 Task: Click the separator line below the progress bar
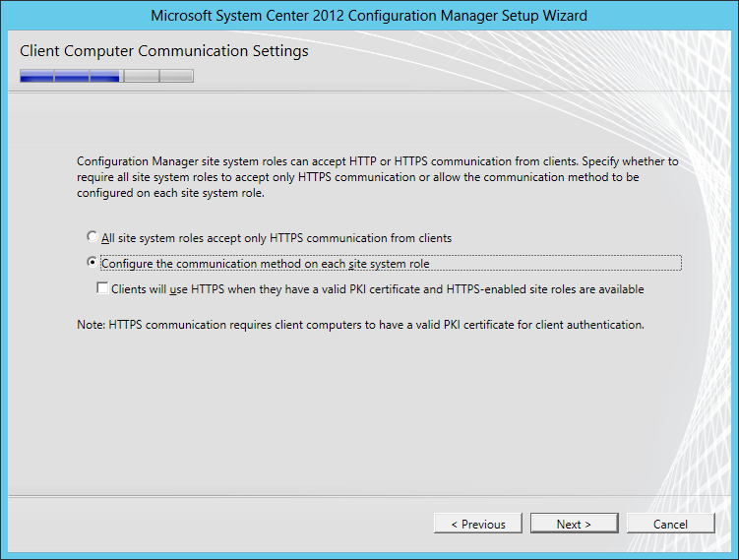pos(369,92)
